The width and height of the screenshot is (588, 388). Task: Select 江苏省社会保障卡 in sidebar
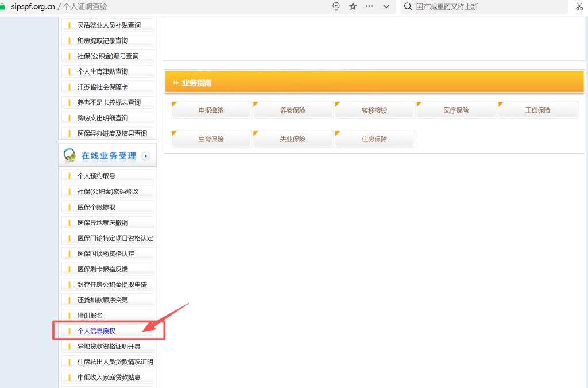coord(102,87)
